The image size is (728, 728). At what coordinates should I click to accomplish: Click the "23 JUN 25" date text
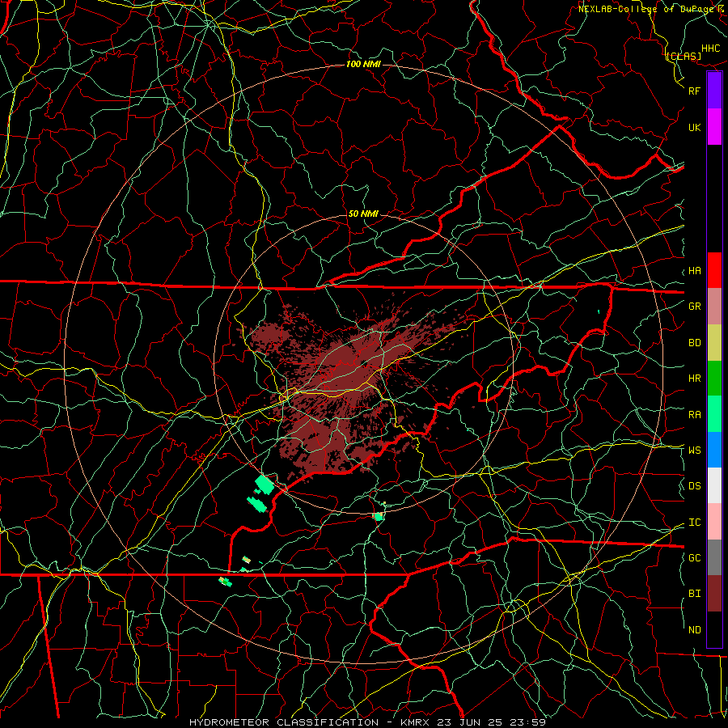[x=472, y=722]
